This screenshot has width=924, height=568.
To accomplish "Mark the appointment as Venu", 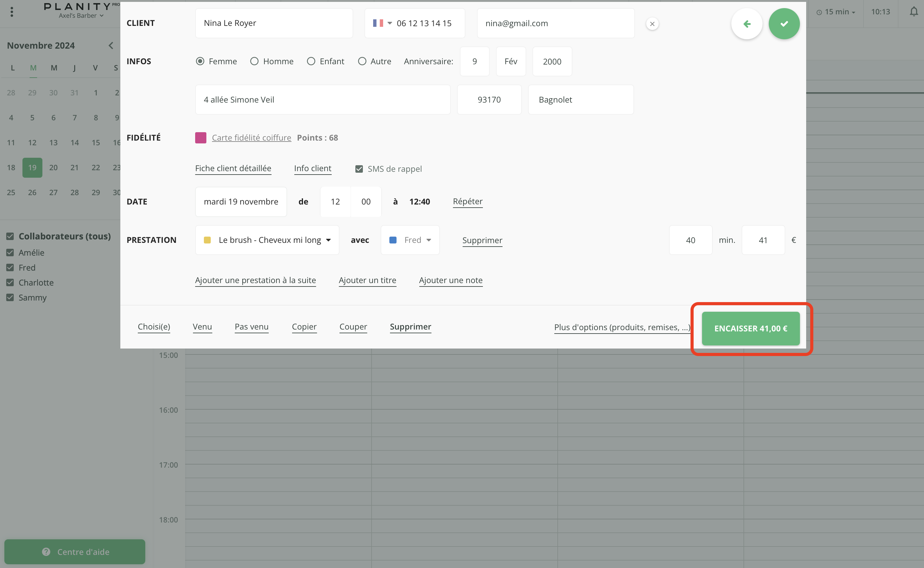I will tap(202, 326).
